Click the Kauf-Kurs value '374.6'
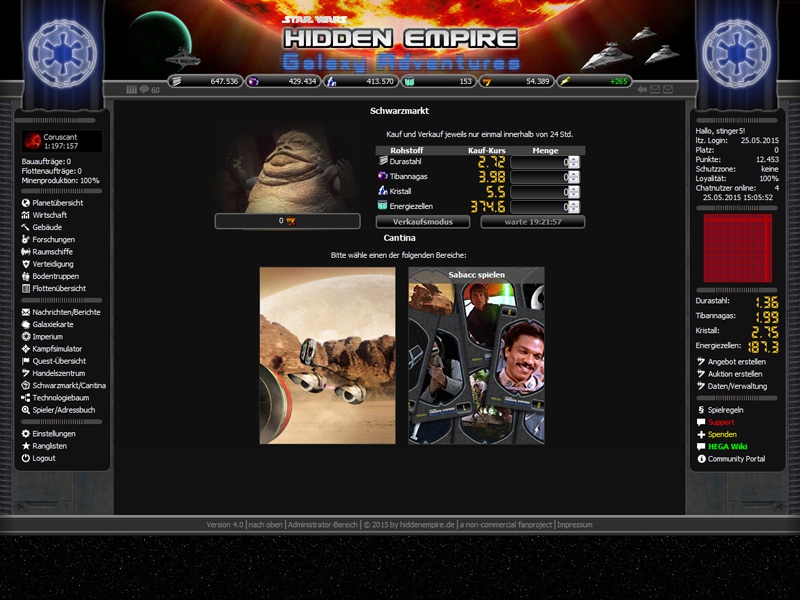The height and width of the screenshot is (600, 800). [x=488, y=207]
